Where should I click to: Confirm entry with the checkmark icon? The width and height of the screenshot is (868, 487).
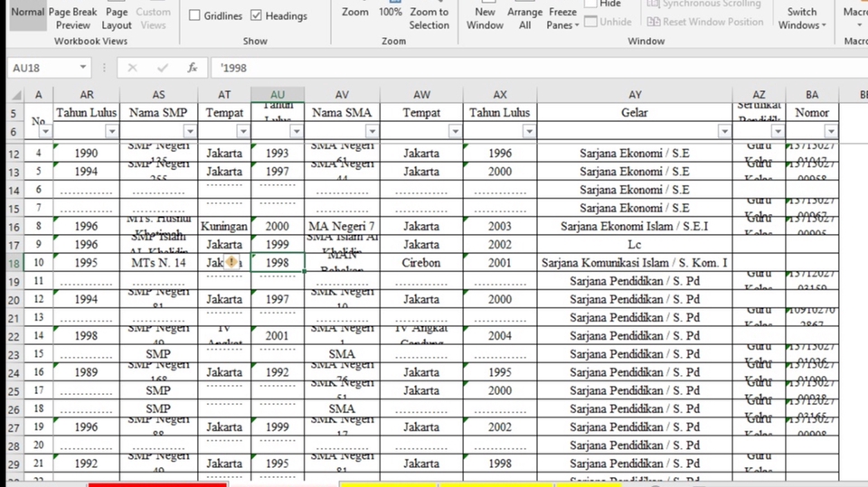162,68
